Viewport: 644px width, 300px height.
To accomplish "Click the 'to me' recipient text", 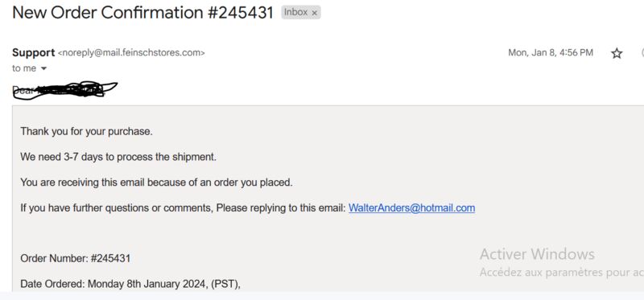I will tap(24, 68).
